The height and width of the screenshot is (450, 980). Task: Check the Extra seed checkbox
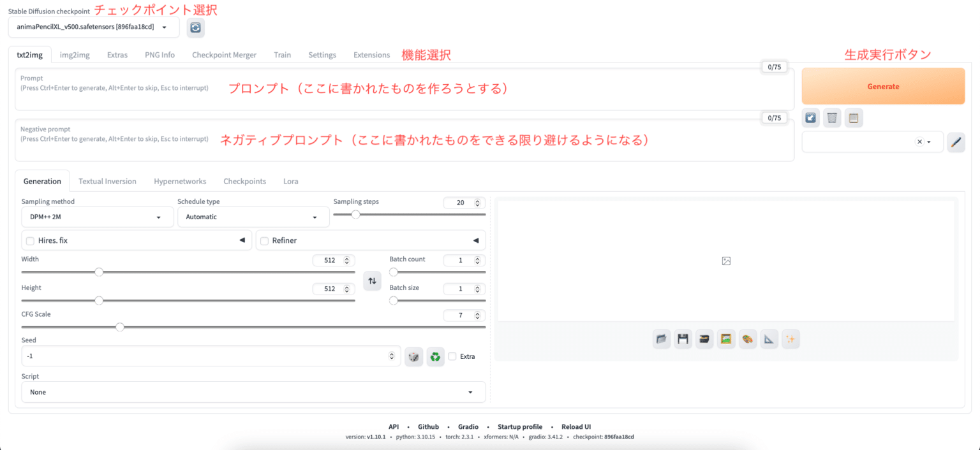tap(454, 356)
